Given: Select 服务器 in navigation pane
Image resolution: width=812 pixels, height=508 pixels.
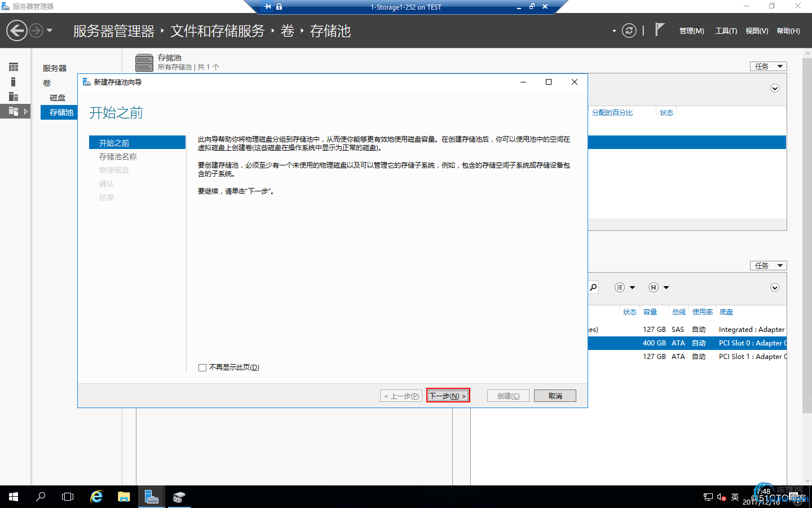Looking at the screenshot, I should click(55, 68).
